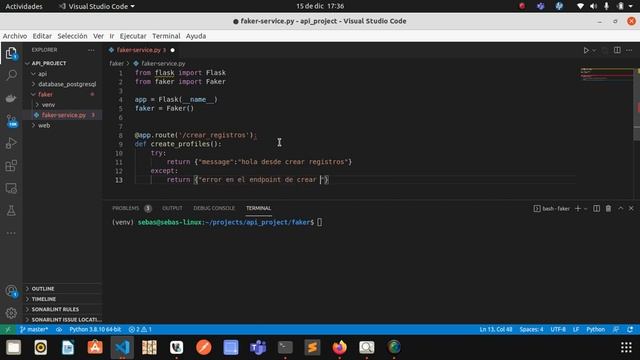
Task: Open the Extensions view
Action: tap(11, 166)
